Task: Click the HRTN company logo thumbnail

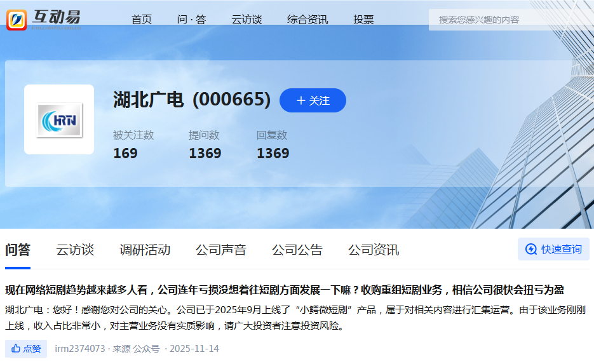Action: (59, 119)
